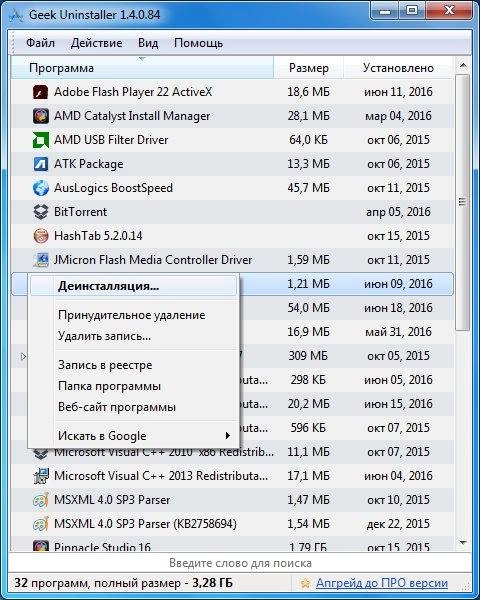Sort by the Программа column header
The image size is (480, 600).
(x=142, y=68)
